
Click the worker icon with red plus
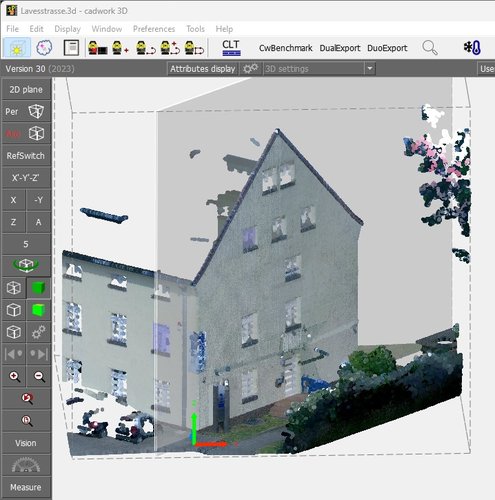pos(120,48)
